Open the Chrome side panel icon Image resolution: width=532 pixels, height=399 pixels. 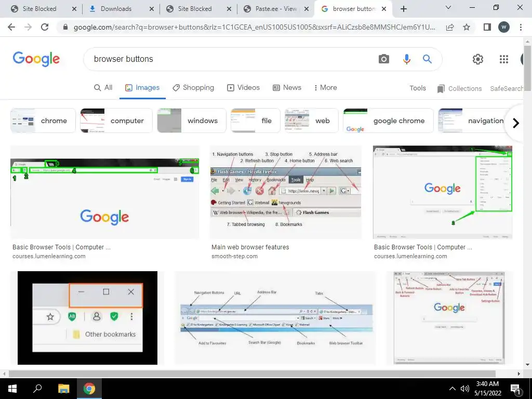[487, 27]
